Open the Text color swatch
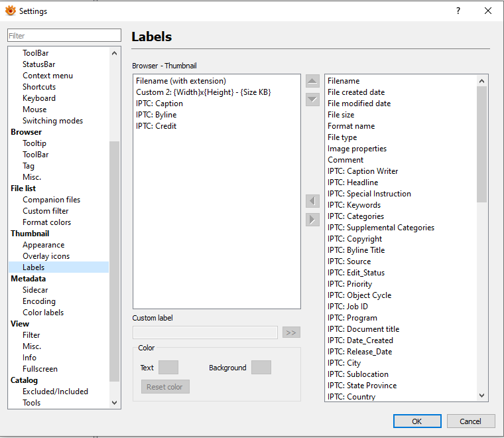This screenshot has height=438, width=504. tap(168, 367)
